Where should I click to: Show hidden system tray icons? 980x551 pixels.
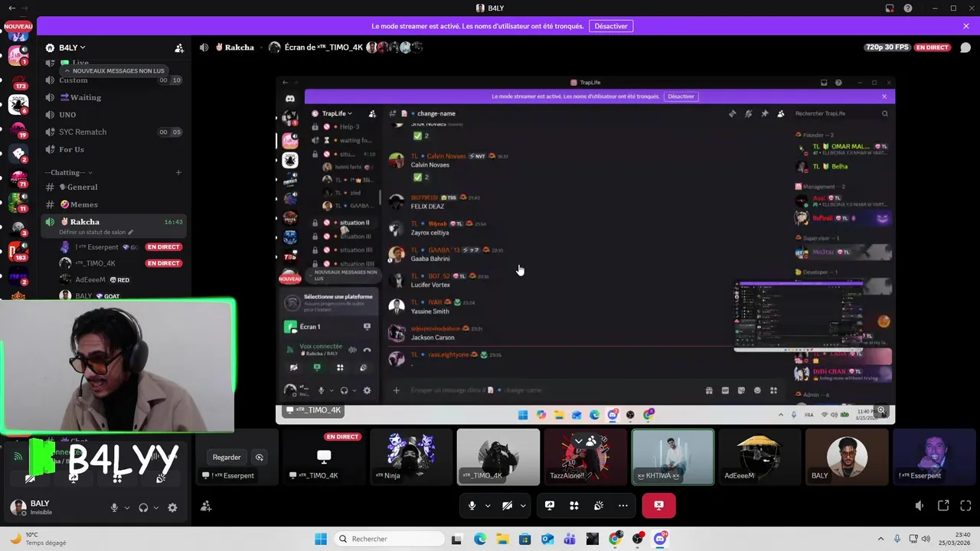click(880, 539)
